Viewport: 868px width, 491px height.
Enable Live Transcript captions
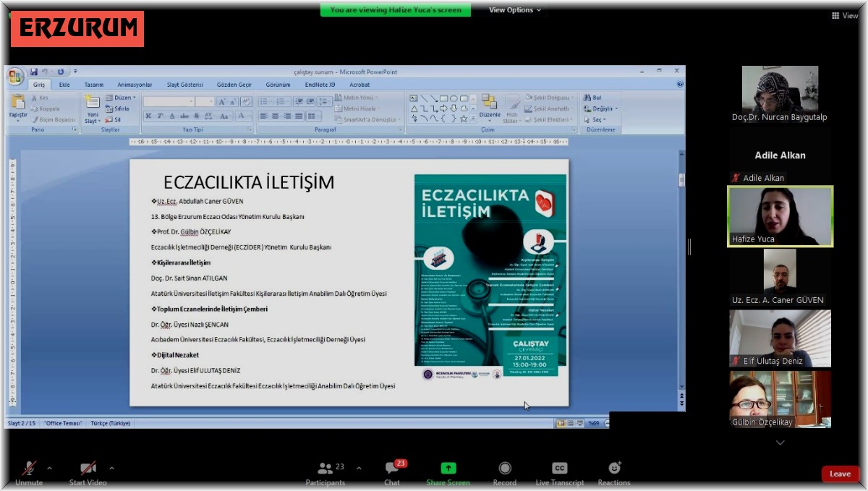[x=559, y=469]
